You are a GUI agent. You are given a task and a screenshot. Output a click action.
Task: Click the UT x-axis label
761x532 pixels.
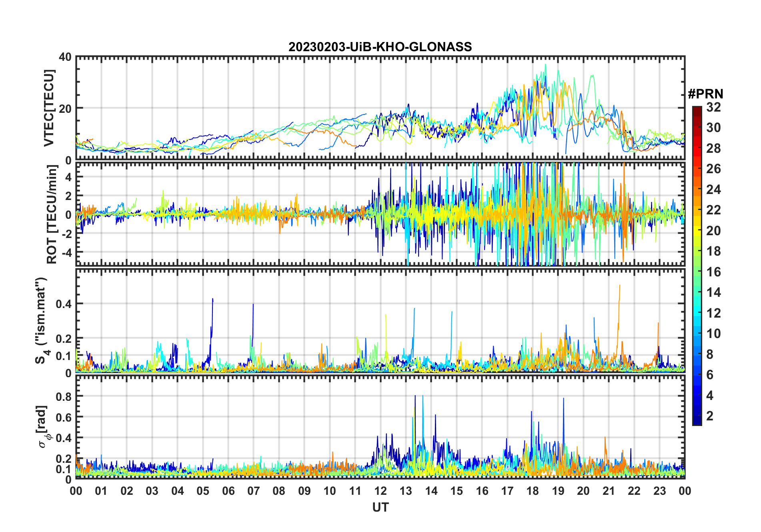pyautogui.click(x=380, y=508)
